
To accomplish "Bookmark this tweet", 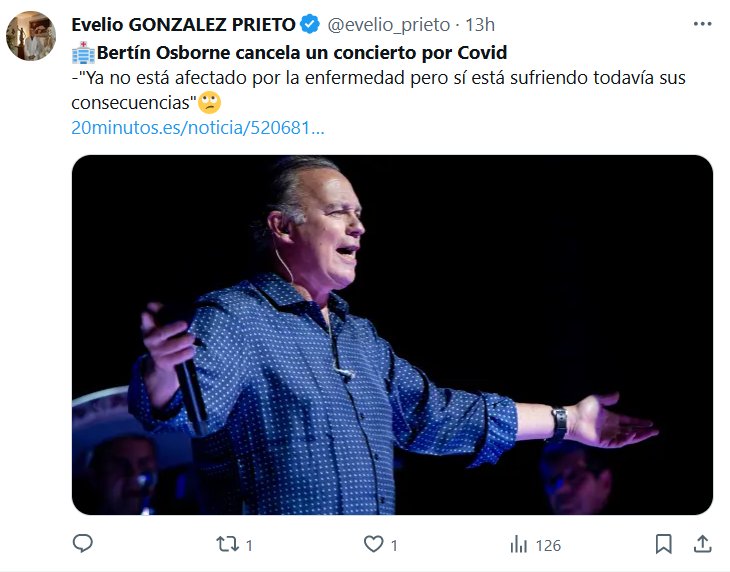I will (x=663, y=544).
